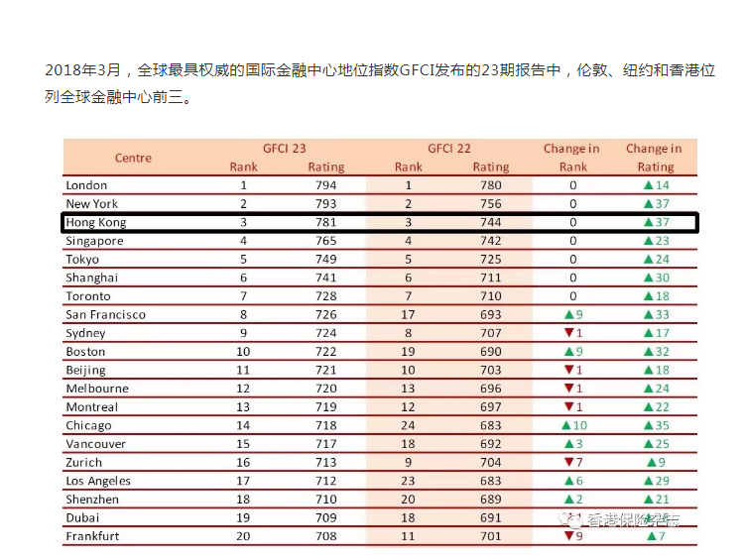Click "Chicago" city name
The height and width of the screenshot is (560, 746).
88,426
